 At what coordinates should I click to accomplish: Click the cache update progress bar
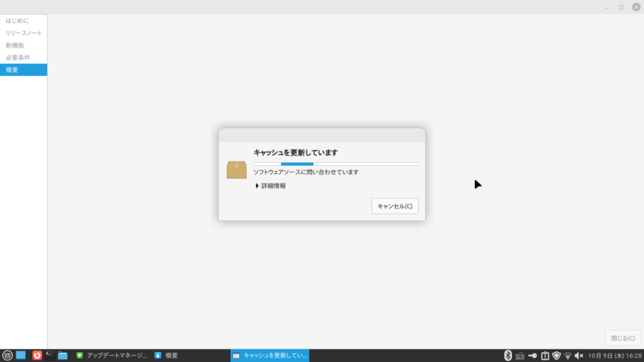pyautogui.click(x=336, y=164)
